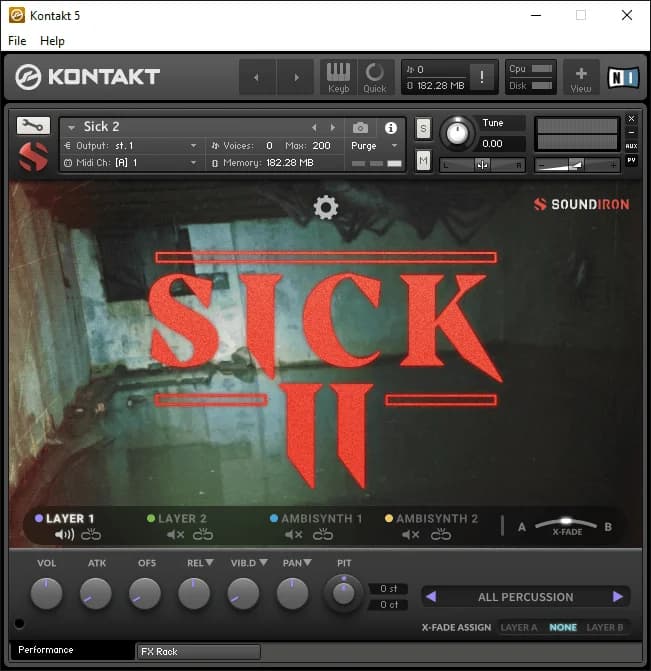651x671 pixels.
Task: Open the instrument info icon
Action: click(x=390, y=128)
